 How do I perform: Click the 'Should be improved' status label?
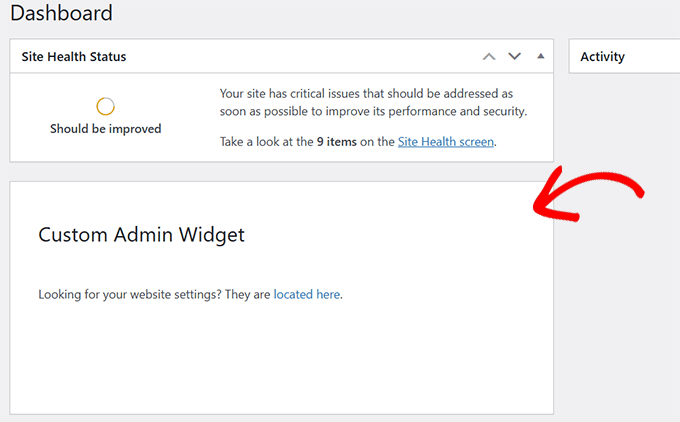(105, 129)
